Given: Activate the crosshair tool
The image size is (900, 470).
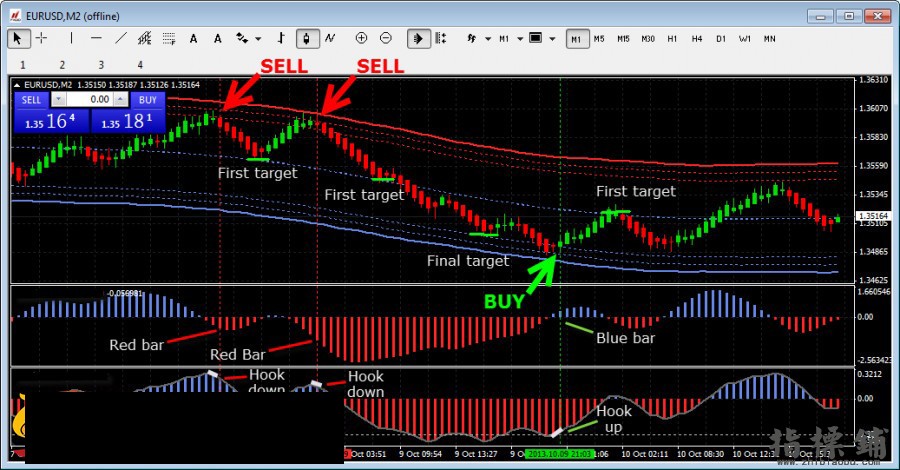Looking at the screenshot, I should pos(41,38).
